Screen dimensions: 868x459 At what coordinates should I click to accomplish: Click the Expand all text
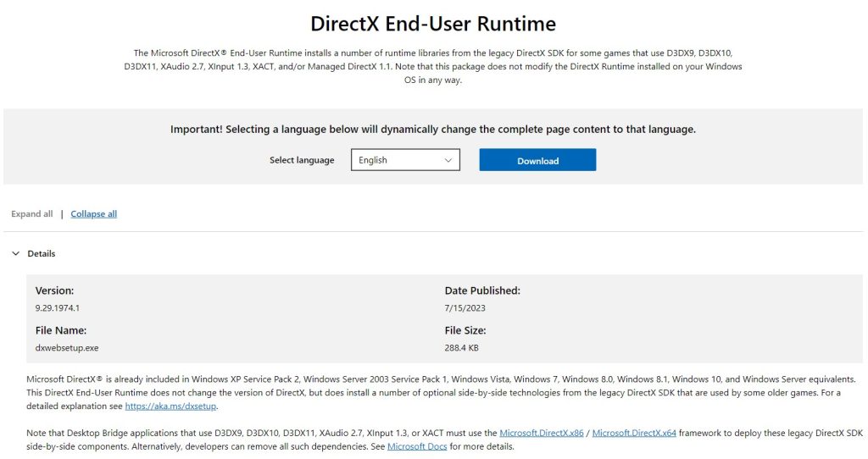pos(32,214)
